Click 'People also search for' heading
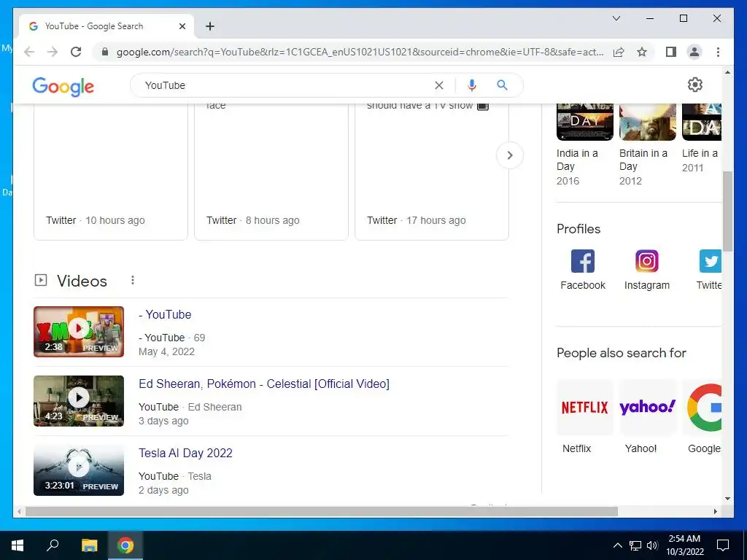The height and width of the screenshot is (560, 747). tap(622, 353)
